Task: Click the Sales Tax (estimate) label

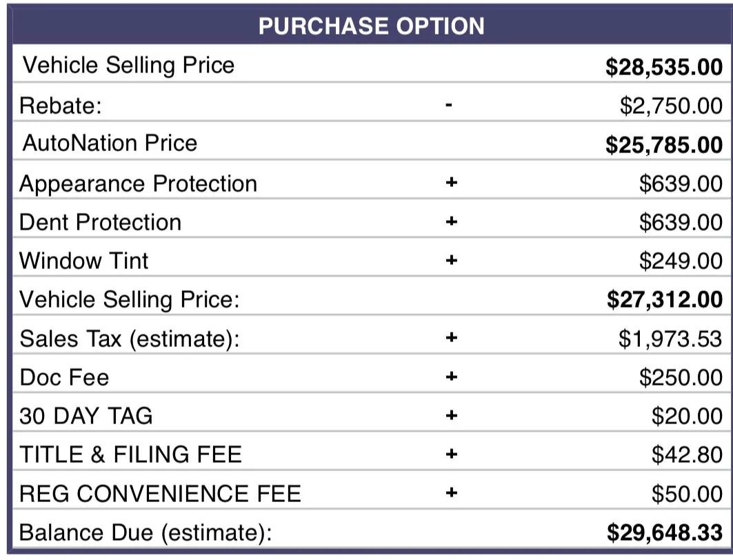Action: (x=130, y=339)
